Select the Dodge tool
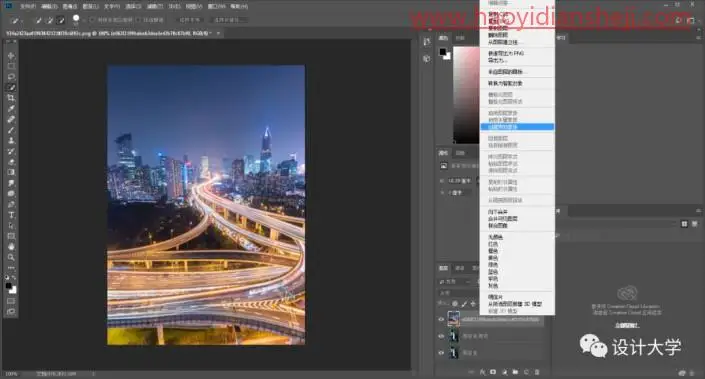Image resolution: width=705 pixels, height=379 pixels. (x=11, y=193)
